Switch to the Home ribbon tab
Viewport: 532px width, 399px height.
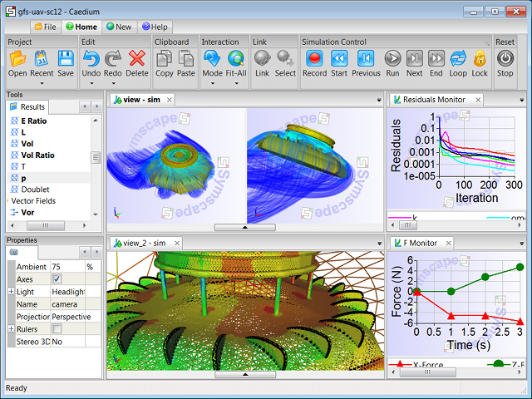click(x=81, y=27)
